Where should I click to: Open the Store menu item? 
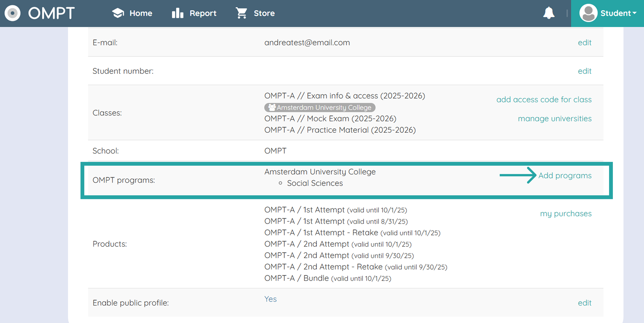(264, 13)
